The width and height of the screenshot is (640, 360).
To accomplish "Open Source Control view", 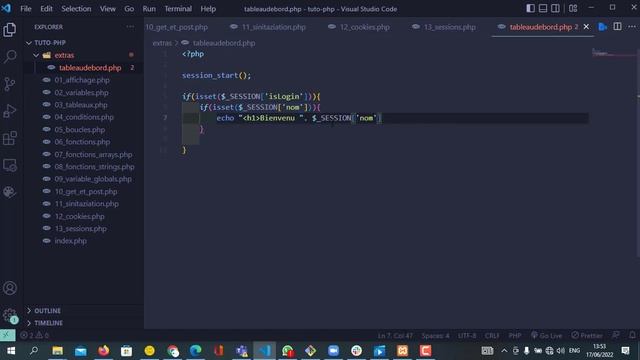I will (9, 84).
